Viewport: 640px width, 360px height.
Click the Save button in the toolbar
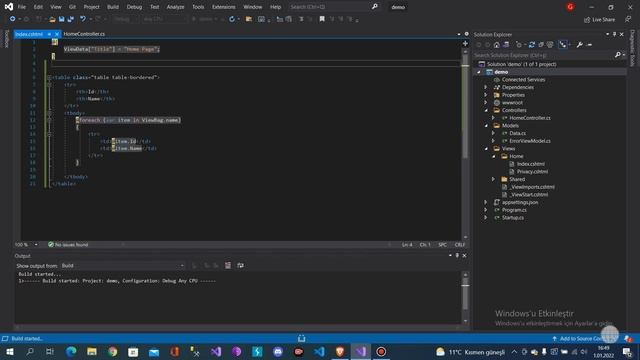(62, 19)
